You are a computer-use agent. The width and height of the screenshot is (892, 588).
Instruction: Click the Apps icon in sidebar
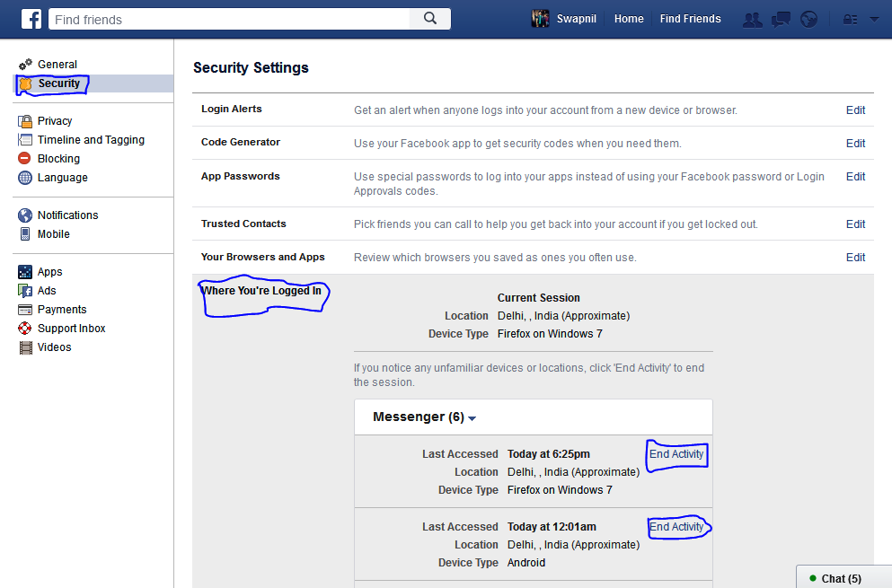[25, 272]
